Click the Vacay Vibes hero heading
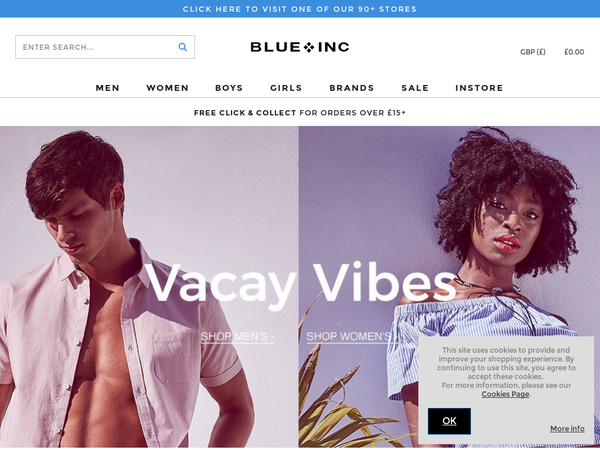This screenshot has width=600, height=450. click(x=300, y=285)
